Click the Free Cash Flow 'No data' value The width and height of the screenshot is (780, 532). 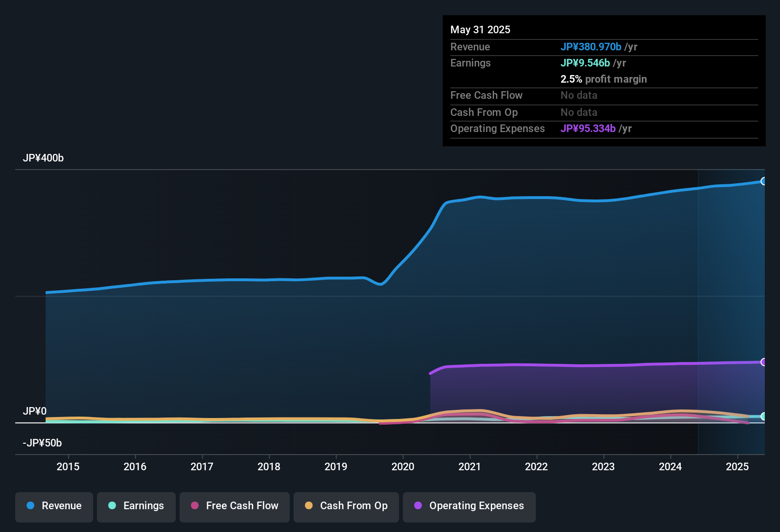click(x=579, y=95)
